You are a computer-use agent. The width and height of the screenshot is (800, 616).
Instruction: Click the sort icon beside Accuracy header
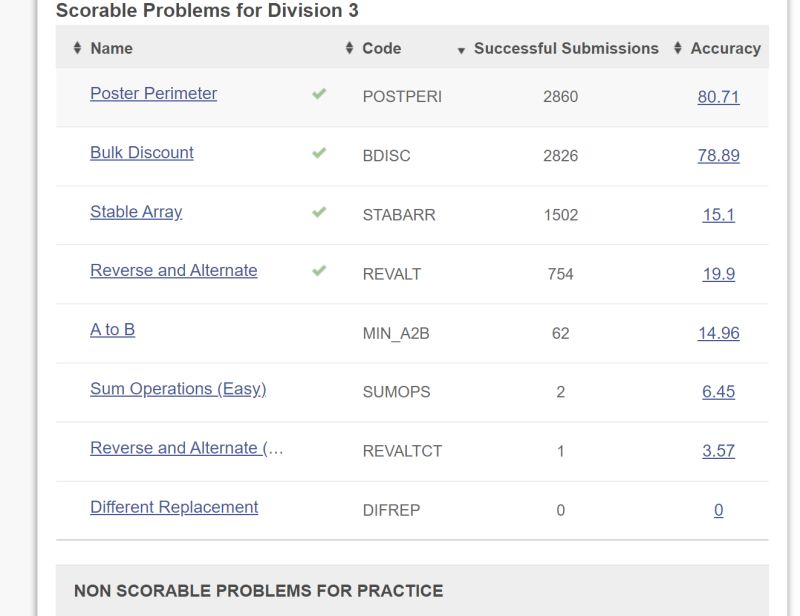(678, 48)
